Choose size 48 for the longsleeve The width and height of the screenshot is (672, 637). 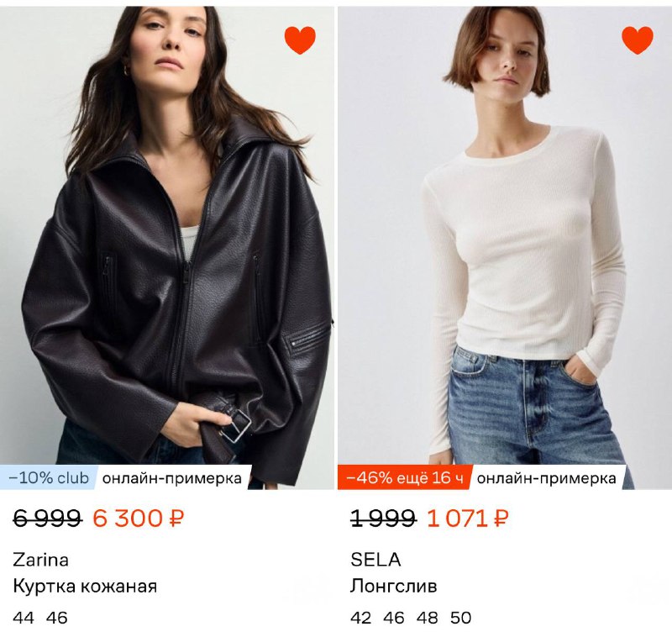pos(427,618)
